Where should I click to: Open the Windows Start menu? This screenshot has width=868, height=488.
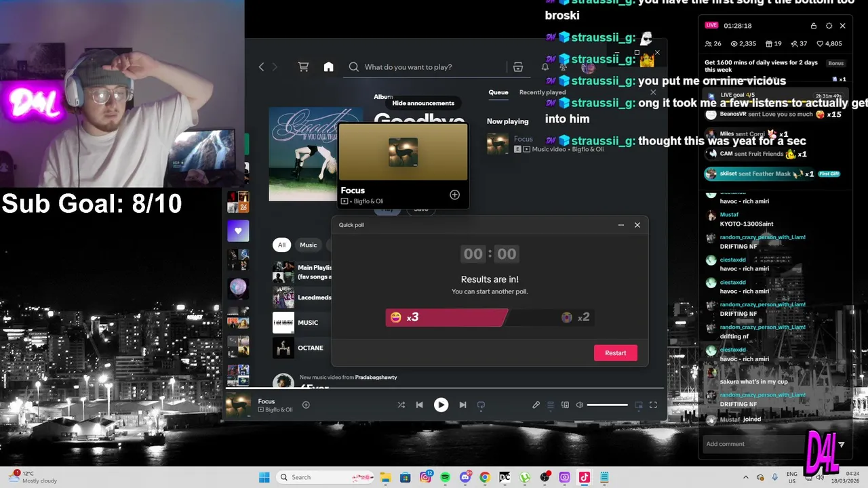(x=264, y=477)
